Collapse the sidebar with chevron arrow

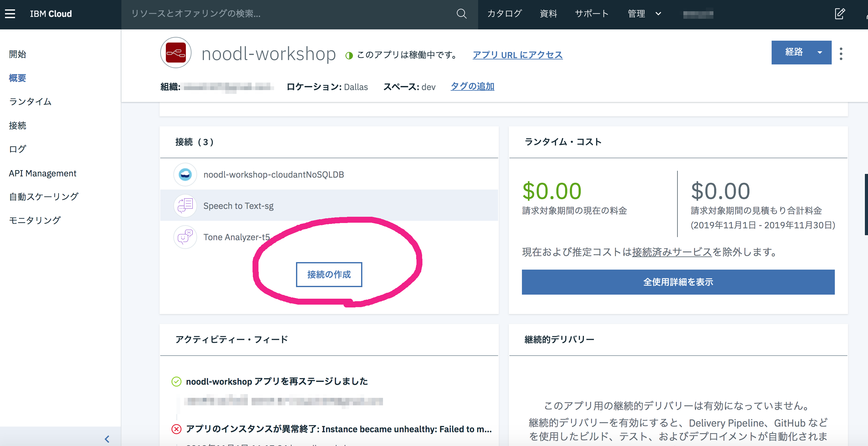(107, 438)
